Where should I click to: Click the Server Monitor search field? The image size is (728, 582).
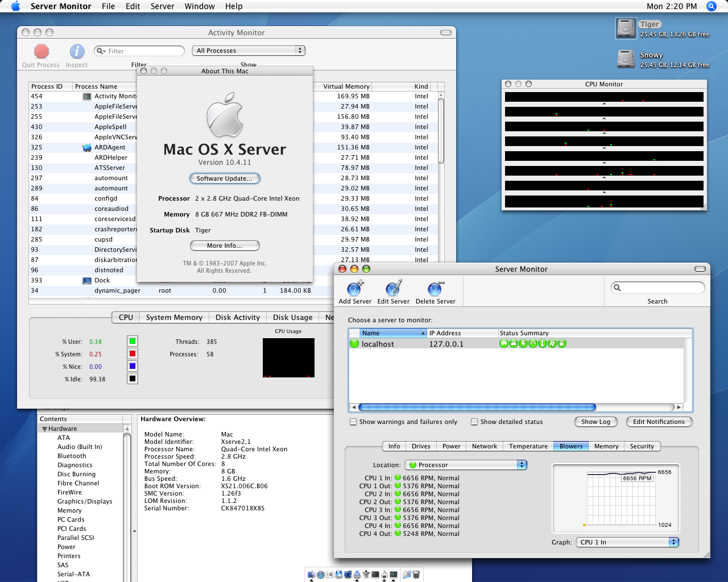pos(657,288)
